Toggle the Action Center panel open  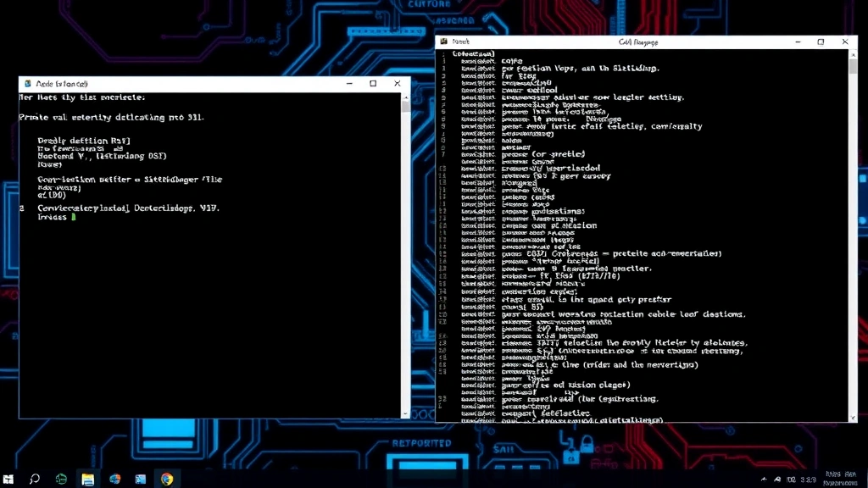coord(858,479)
